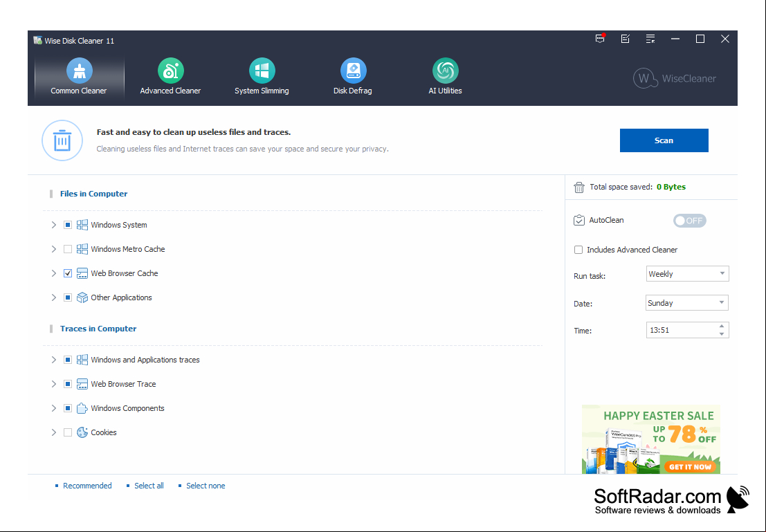Viewport: 766px width, 532px height.
Task: Click the Windows Metro Cache icon
Action: tap(82, 249)
